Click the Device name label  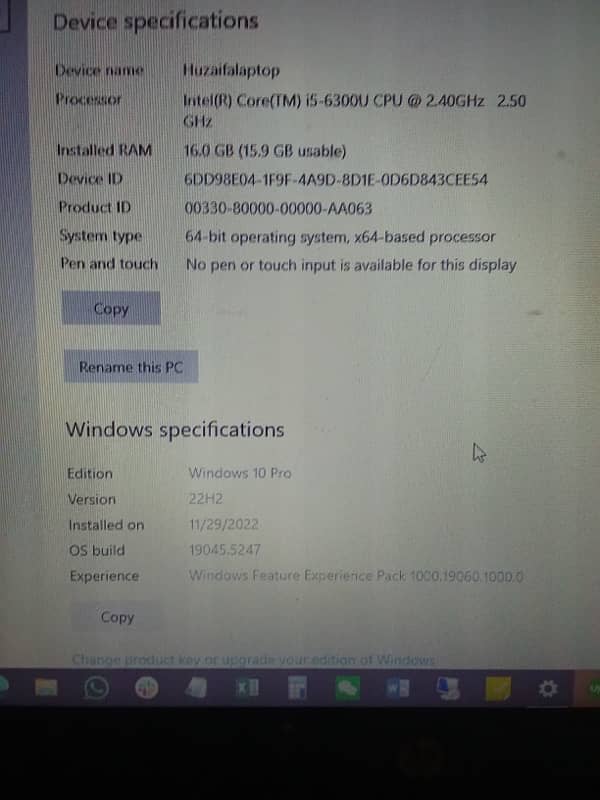(x=99, y=70)
